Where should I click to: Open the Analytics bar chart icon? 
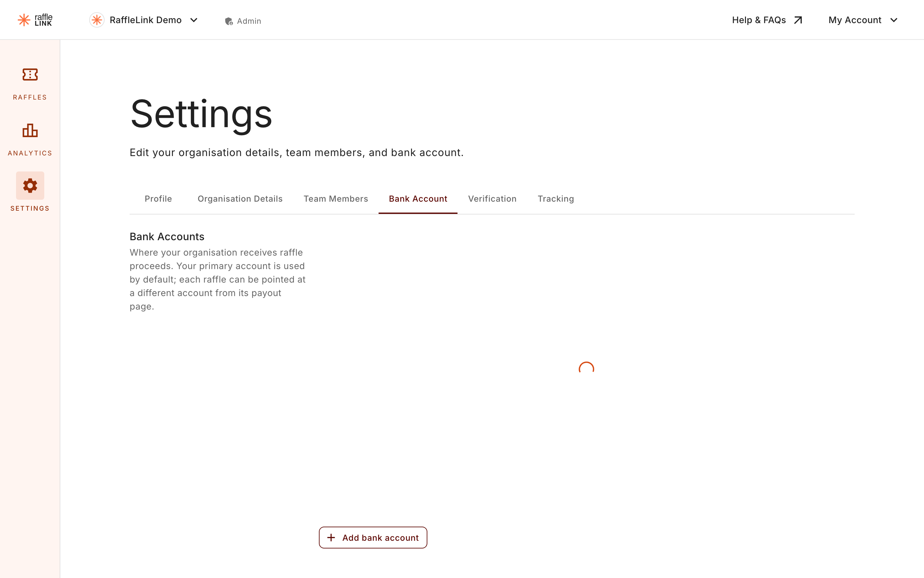tap(30, 130)
